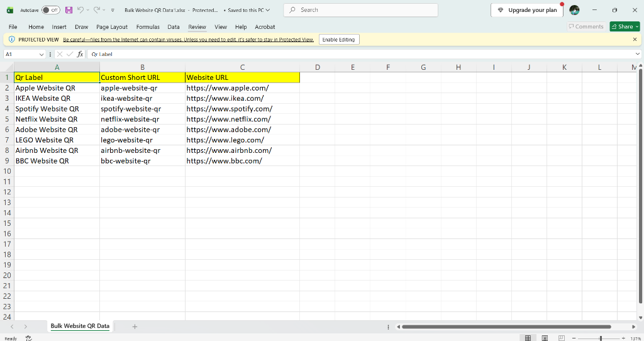Click the zoom slider handle
This screenshot has width=644, height=341.
601,338
